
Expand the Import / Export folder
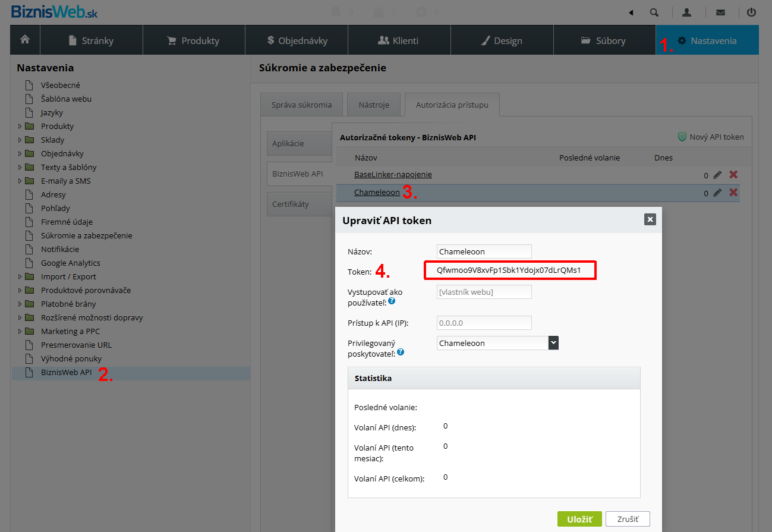tap(20, 276)
